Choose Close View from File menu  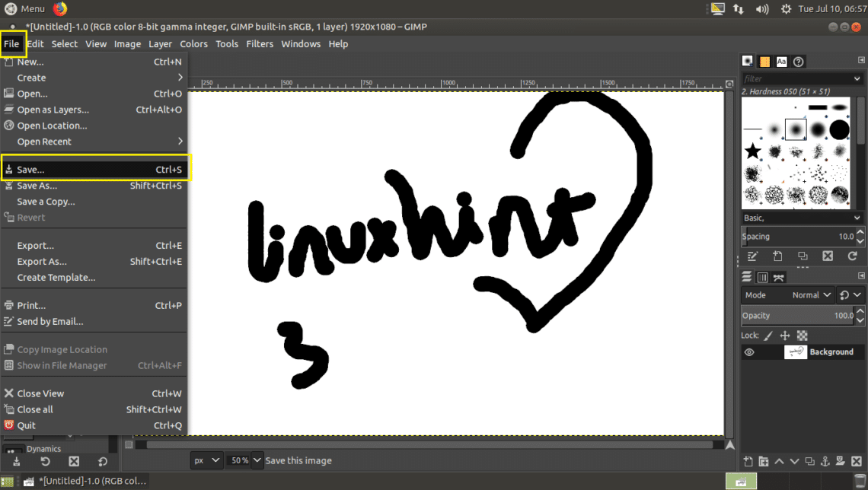pyautogui.click(x=94, y=393)
